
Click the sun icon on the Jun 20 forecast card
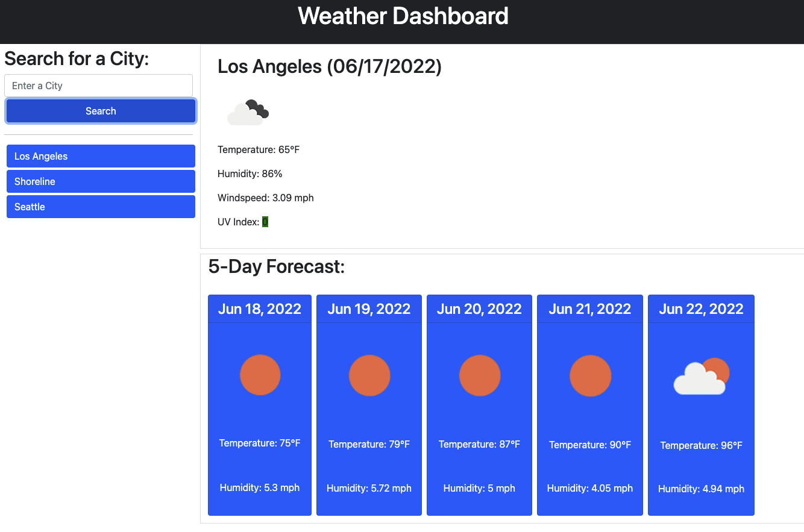coord(480,374)
